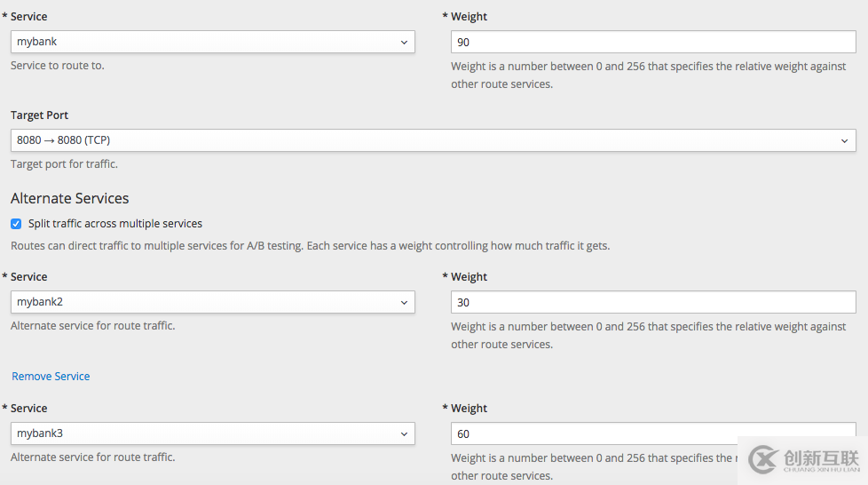
Task: Open the mybank2 alternate service dropdown
Action: click(x=212, y=302)
